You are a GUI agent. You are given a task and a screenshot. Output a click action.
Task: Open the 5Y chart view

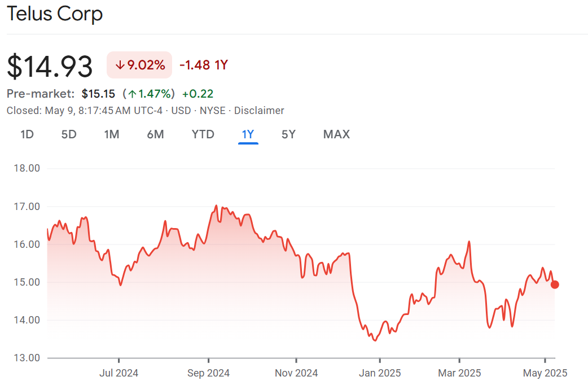pyautogui.click(x=288, y=134)
